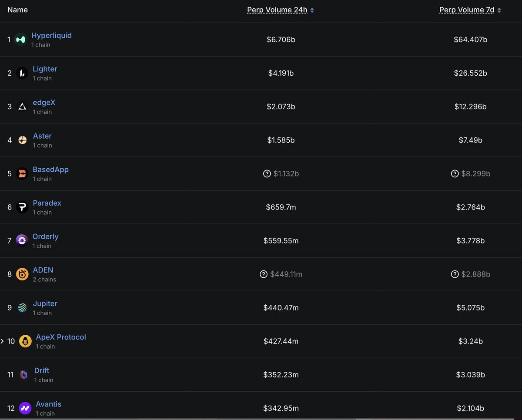Select Lighter 7d volume $26.552b
This screenshot has width=522, height=420.
pyautogui.click(x=470, y=73)
